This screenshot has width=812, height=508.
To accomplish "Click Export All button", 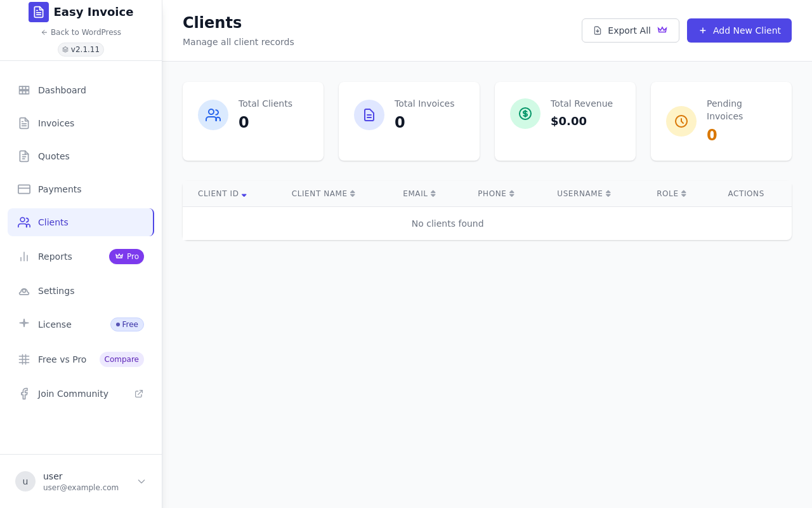I will coord(631,30).
